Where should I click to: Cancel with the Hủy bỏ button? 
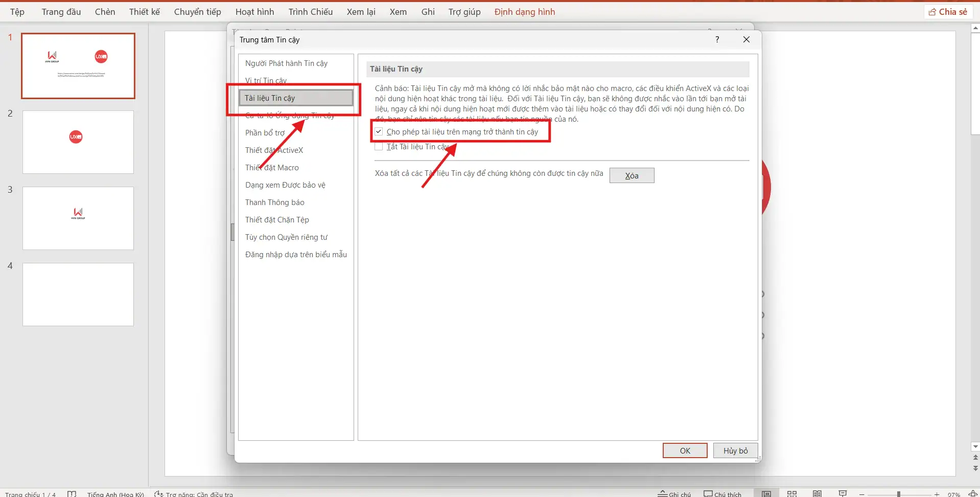735,450
